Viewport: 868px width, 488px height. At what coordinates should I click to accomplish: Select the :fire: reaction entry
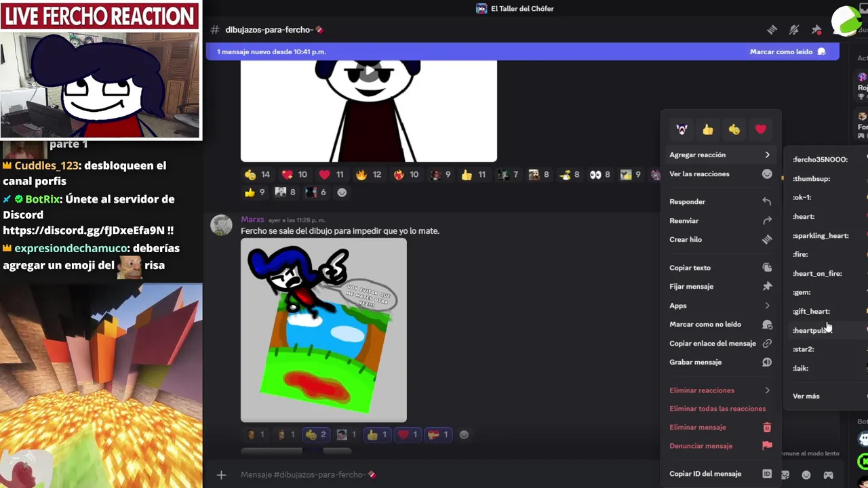(x=827, y=254)
